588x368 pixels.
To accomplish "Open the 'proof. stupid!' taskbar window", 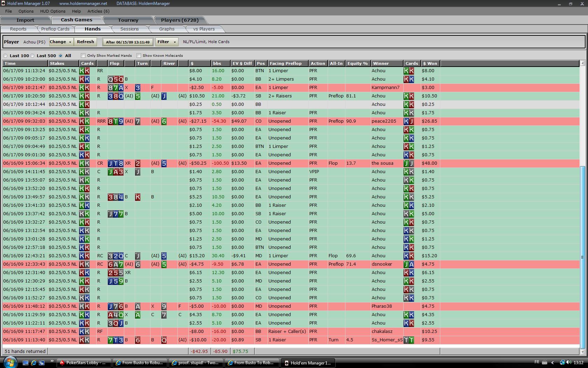I will 196,363.
